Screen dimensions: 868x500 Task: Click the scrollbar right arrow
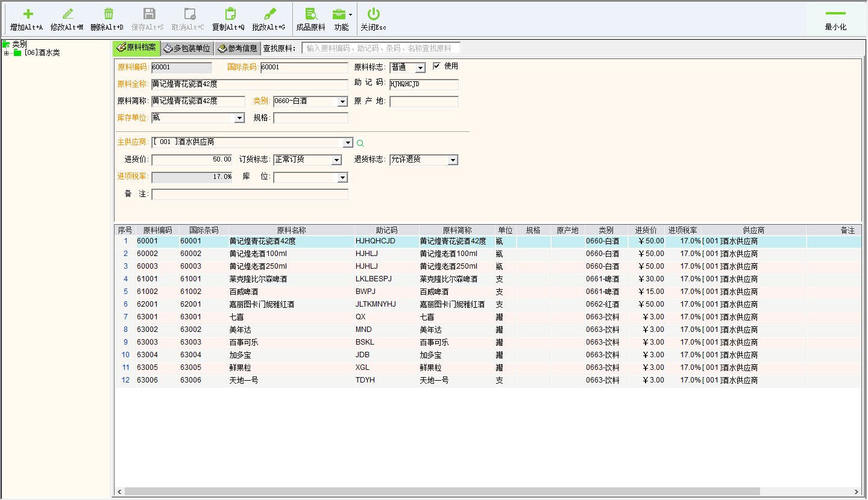(857, 492)
